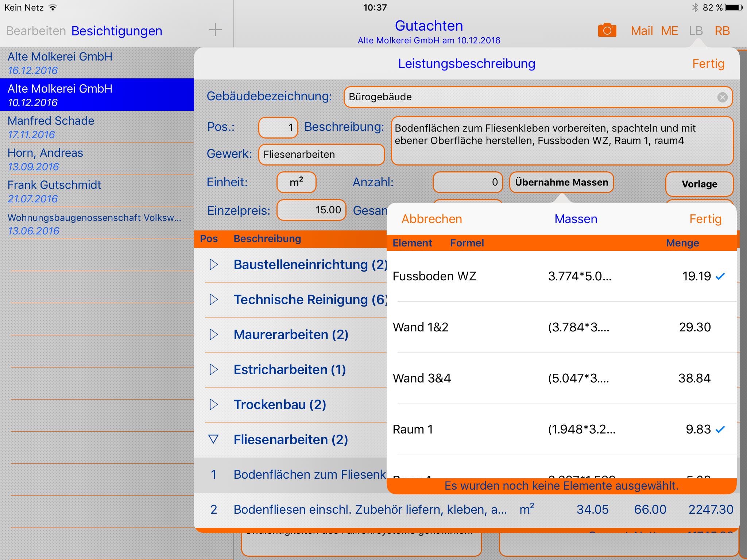This screenshot has width=747, height=560.
Task: Expand the Estricharbeiten (1) group
Action: [x=214, y=370]
